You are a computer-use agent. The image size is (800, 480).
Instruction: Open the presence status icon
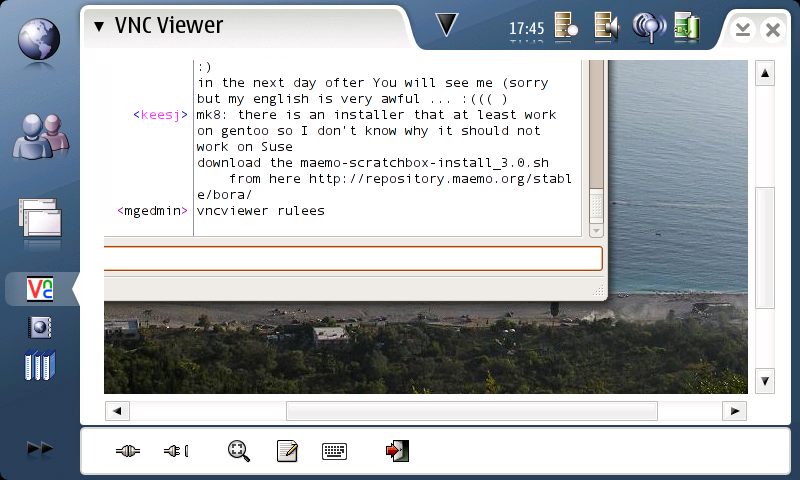click(566, 25)
